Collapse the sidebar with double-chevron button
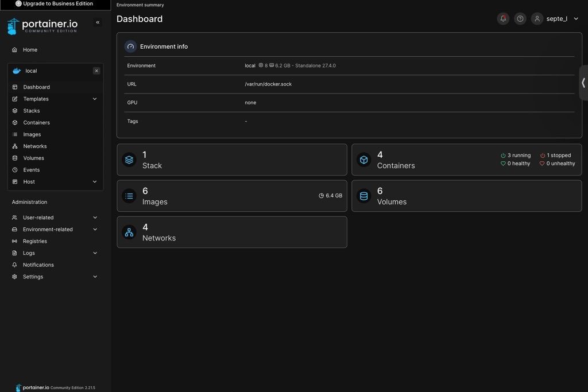588x392 pixels. point(98,22)
